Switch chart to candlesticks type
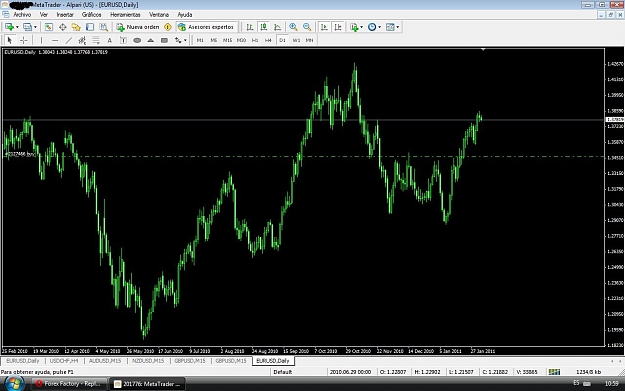625x391 pixels. pyautogui.click(x=263, y=27)
